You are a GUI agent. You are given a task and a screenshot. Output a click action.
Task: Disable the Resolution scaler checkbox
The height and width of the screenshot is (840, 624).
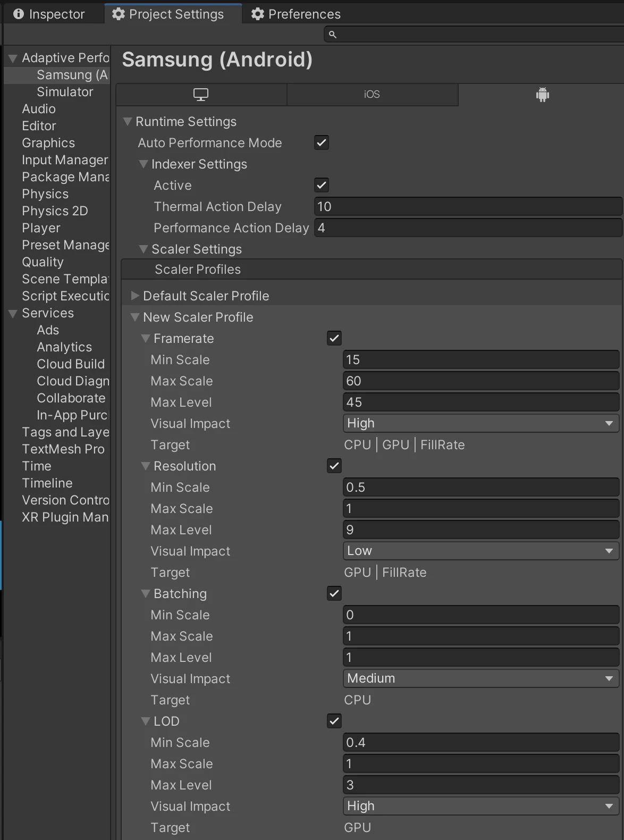[x=334, y=466]
